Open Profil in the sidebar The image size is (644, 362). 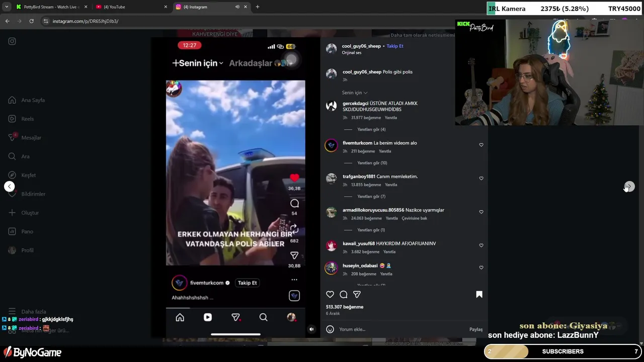point(21,250)
